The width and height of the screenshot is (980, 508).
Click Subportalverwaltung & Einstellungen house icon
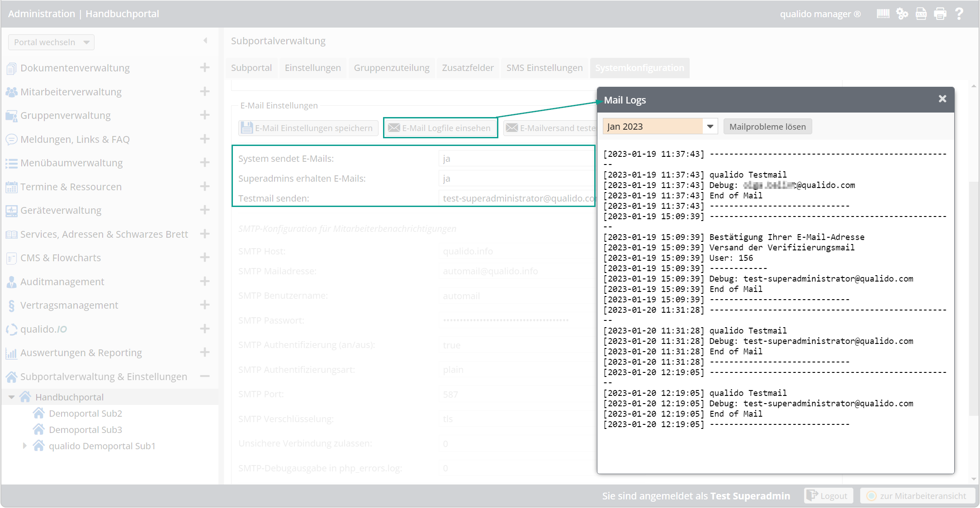11,376
